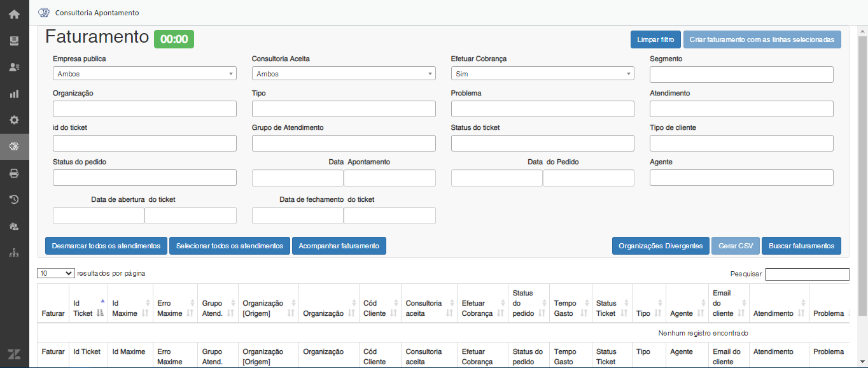This screenshot has height=368, width=868.
Task: Click the printer icon in sidebar
Action: coord(14,173)
